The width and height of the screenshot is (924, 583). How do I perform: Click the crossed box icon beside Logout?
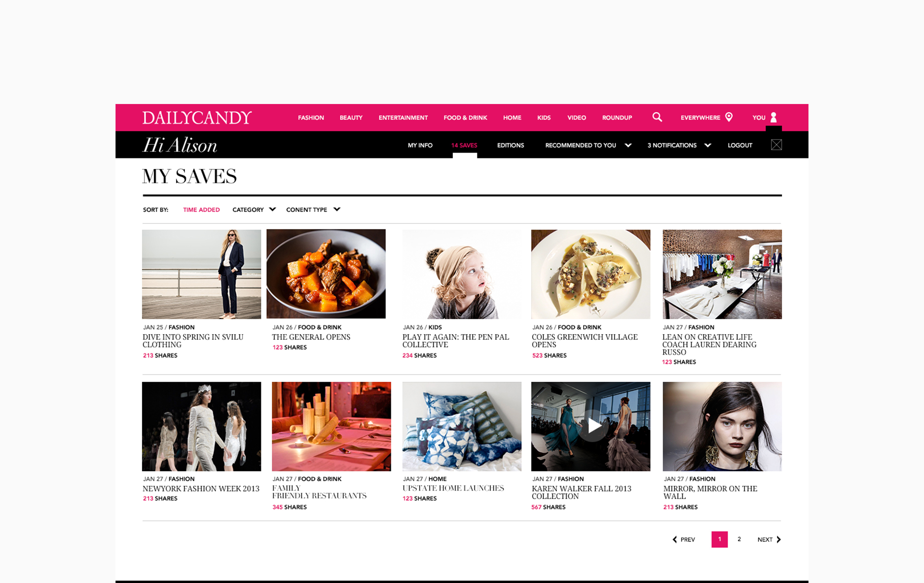[776, 145]
